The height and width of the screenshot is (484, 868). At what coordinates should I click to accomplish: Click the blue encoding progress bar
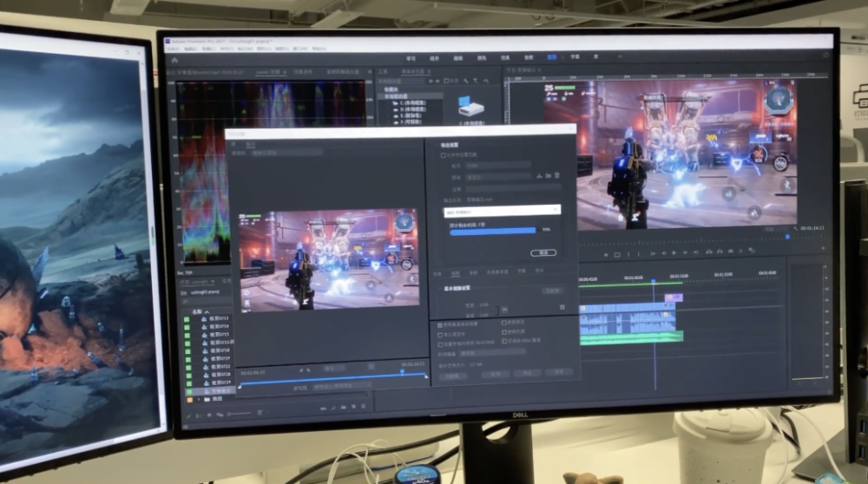[x=493, y=232]
